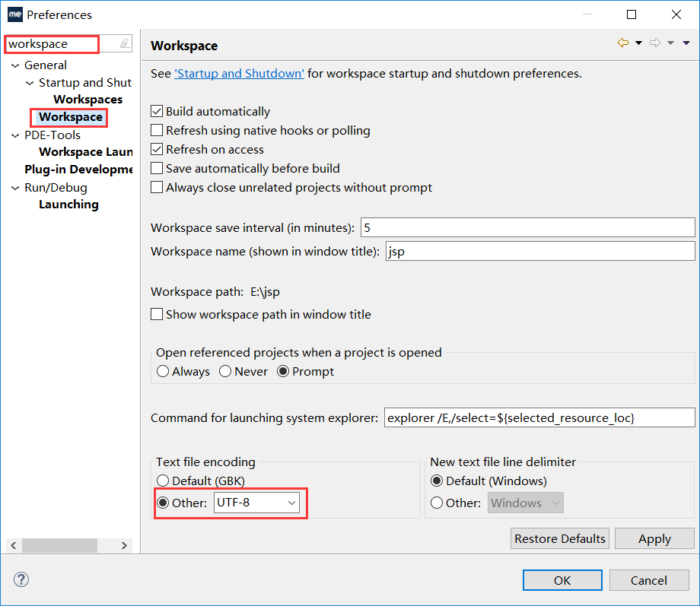Click the right scroll arrow in sidebar
The width and height of the screenshot is (700, 606).
tap(124, 545)
